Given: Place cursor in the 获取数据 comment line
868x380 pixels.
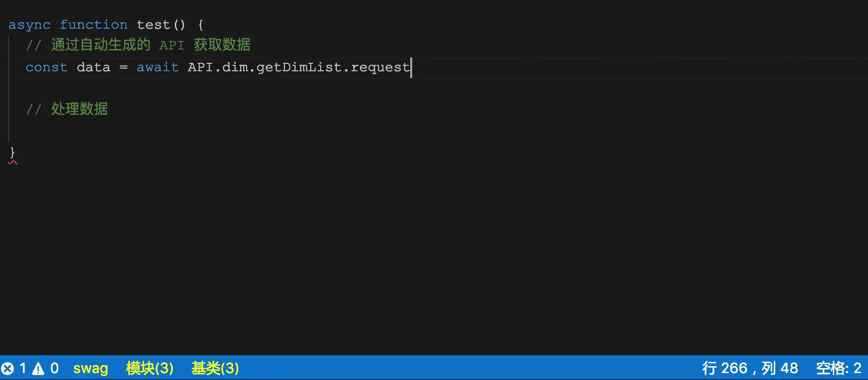Looking at the screenshot, I should click(x=138, y=45).
